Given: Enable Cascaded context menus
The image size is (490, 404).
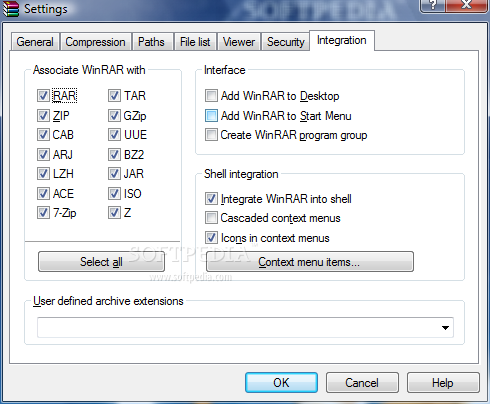Looking at the screenshot, I should tap(211, 218).
